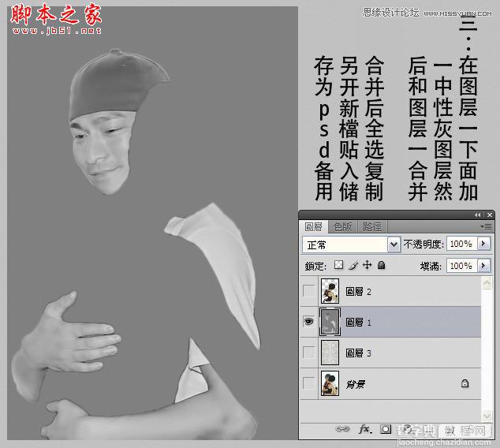500x448 pixels.
Task: Click the 填滿 label
Action: pos(431,266)
